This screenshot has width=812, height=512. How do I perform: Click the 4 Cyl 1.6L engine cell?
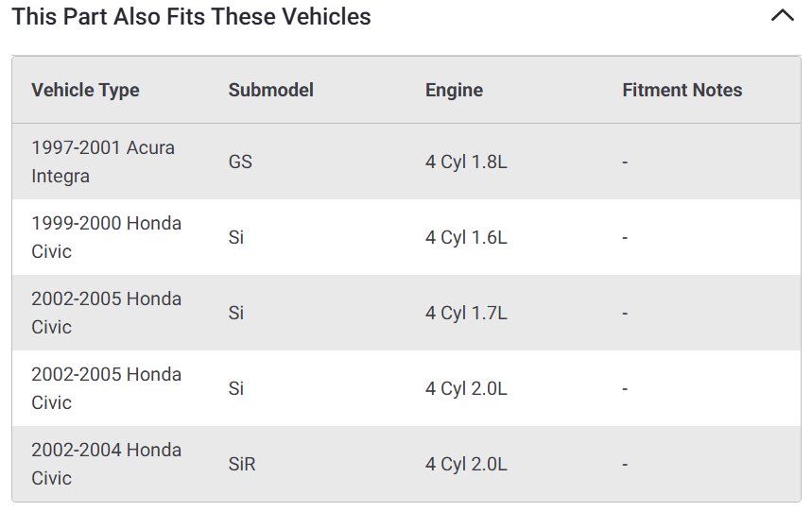click(x=466, y=237)
